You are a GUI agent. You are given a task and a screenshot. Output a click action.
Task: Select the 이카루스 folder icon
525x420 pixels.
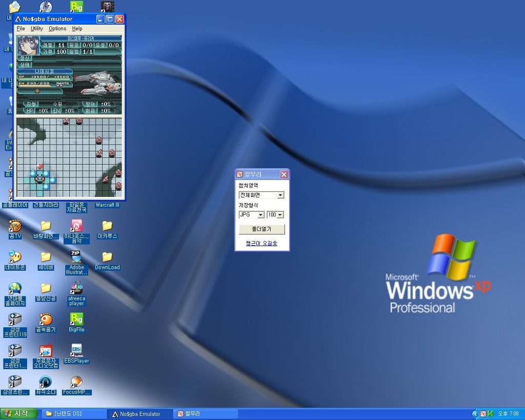click(x=107, y=226)
